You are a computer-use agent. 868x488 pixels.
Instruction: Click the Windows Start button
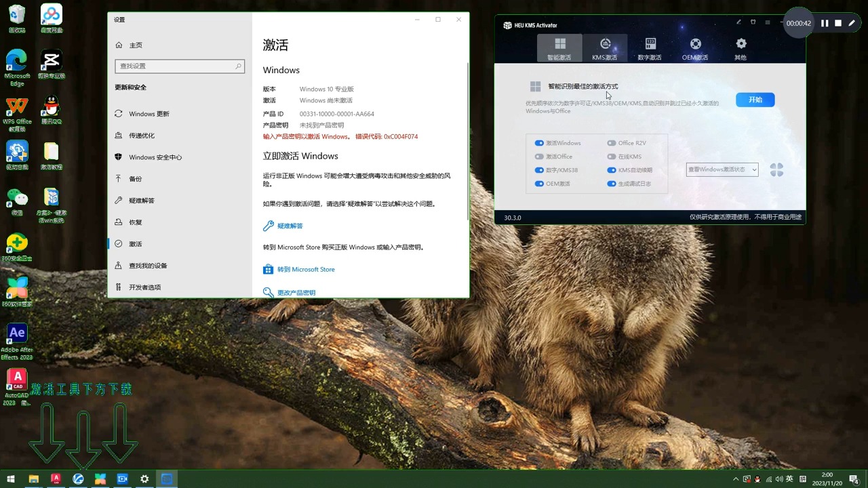[x=11, y=479]
